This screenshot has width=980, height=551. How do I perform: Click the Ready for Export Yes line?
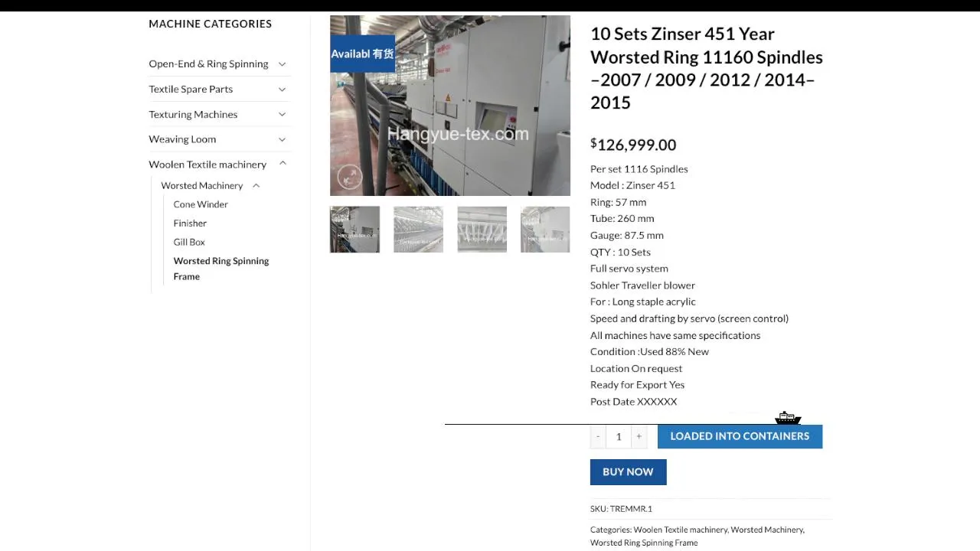(637, 385)
